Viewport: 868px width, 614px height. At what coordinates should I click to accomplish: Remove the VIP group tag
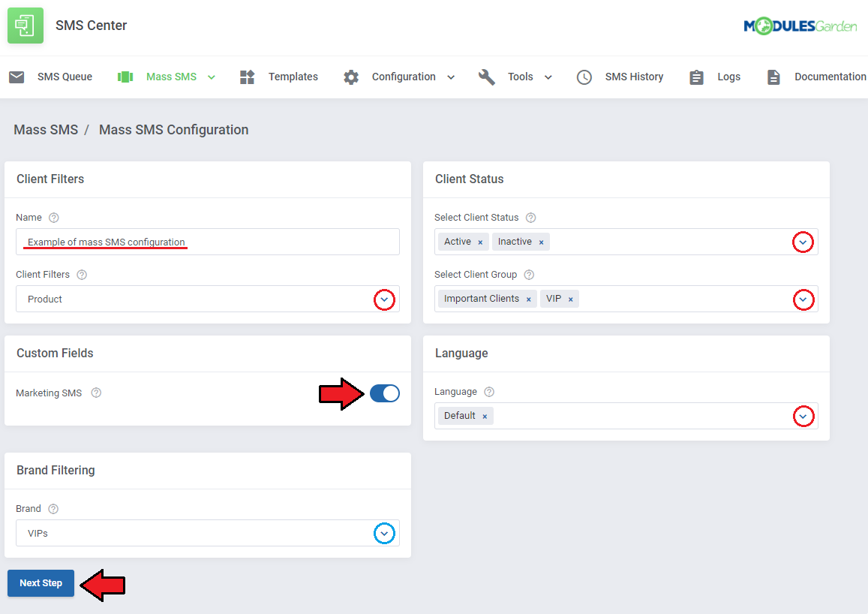571,299
